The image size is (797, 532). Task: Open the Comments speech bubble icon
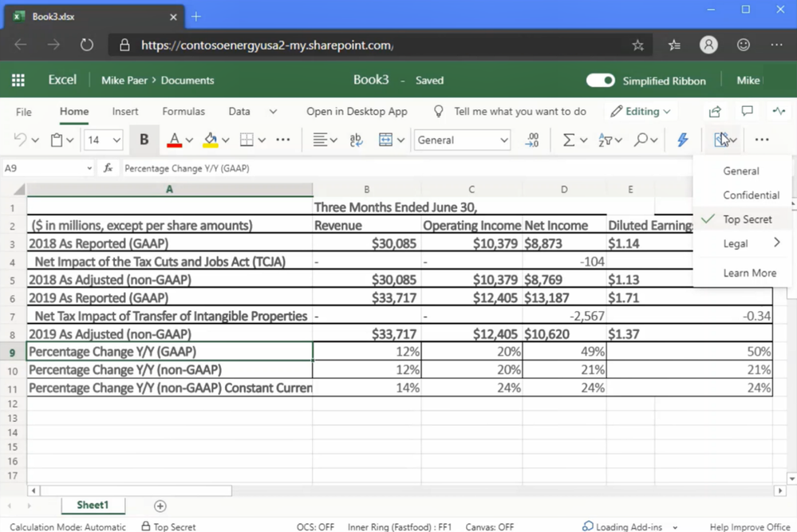(x=747, y=112)
